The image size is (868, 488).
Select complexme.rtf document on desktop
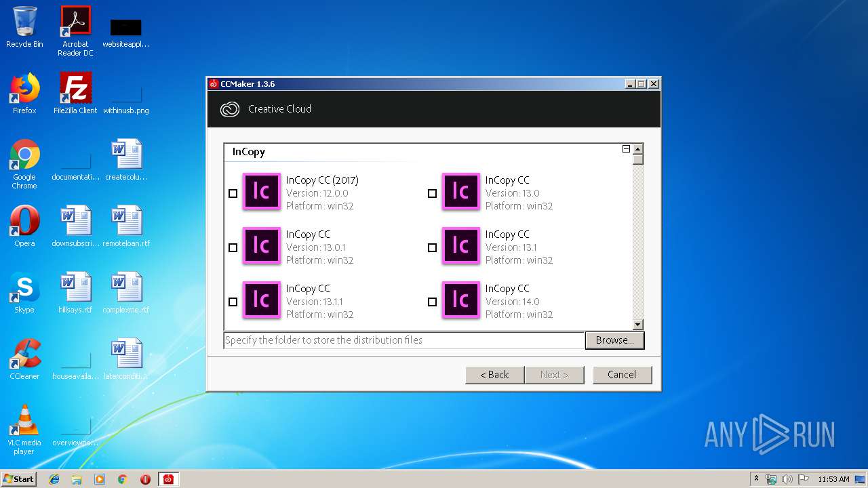126,293
